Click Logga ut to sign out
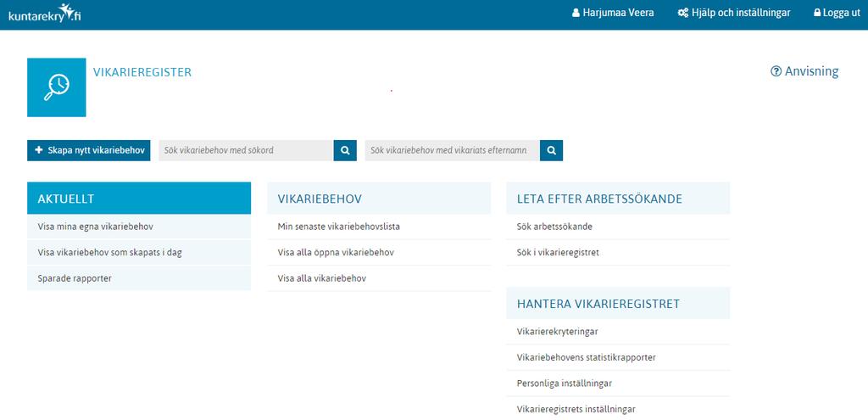Image resolution: width=868 pixels, height=420 pixels. (837, 13)
